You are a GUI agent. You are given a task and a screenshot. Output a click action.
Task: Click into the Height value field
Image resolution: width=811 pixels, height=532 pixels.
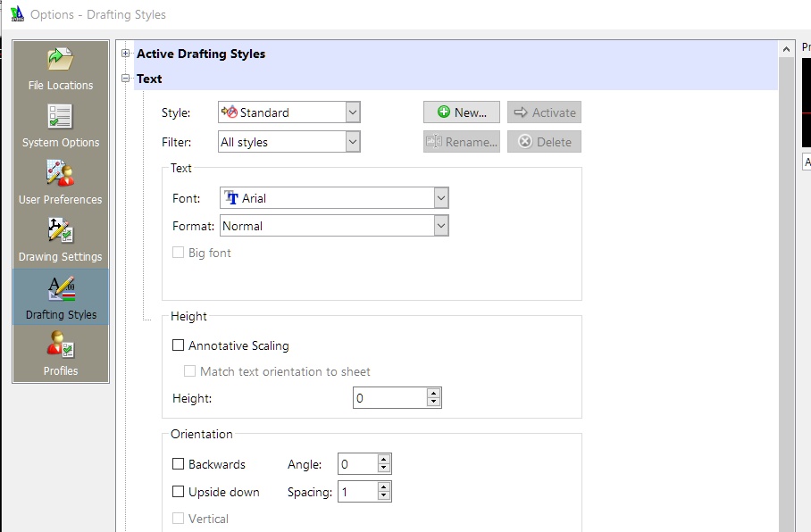(x=389, y=398)
